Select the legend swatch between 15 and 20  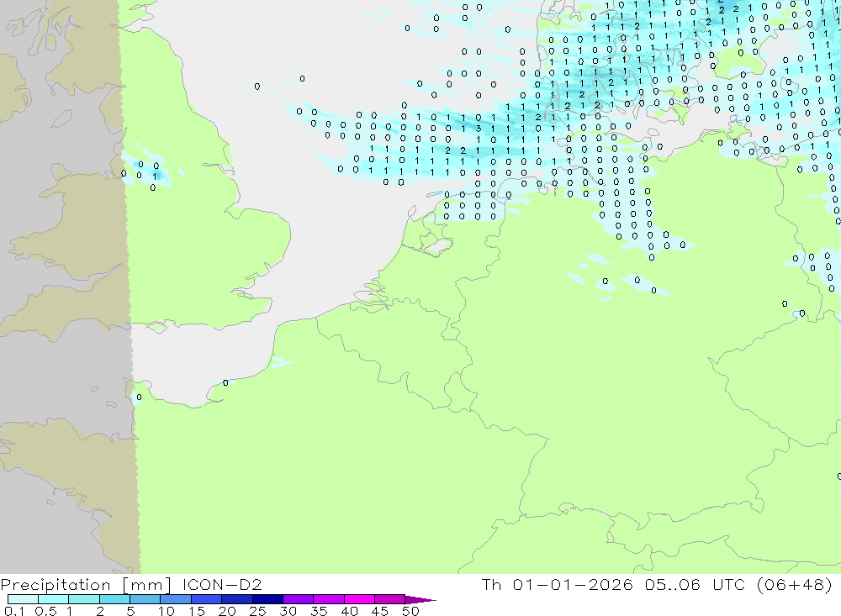tap(207, 599)
